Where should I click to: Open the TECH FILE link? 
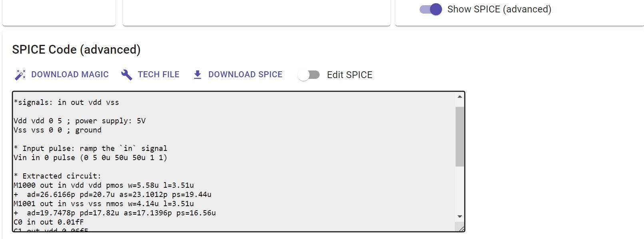(158, 74)
